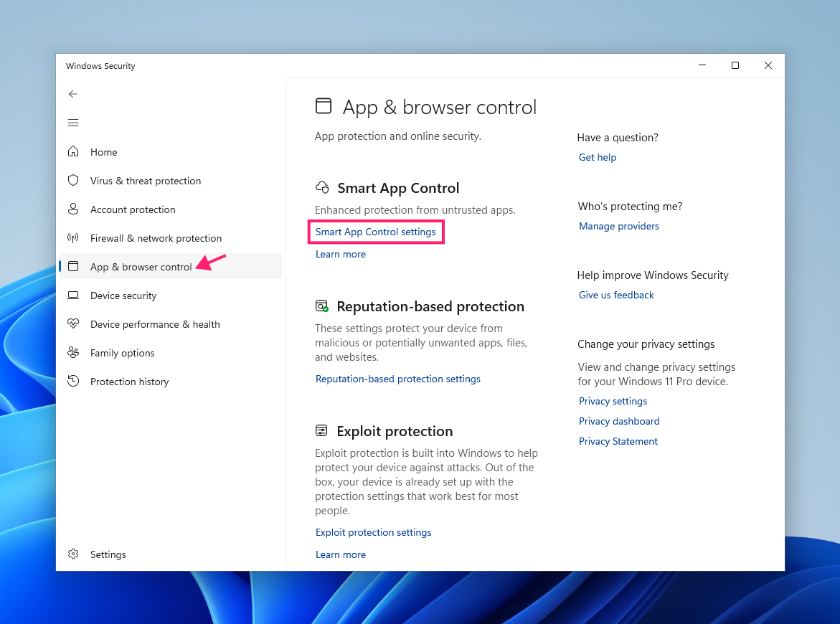Click the Device security laptop icon
The image size is (840, 624).
73,295
